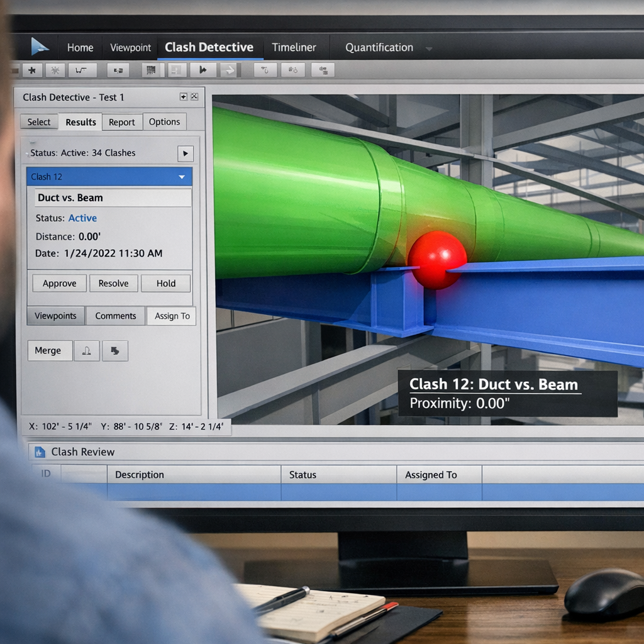Open the Results tab

tap(80, 122)
